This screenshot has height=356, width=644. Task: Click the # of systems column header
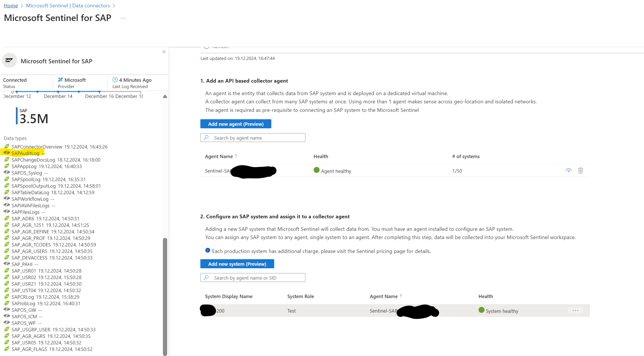point(466,156)
